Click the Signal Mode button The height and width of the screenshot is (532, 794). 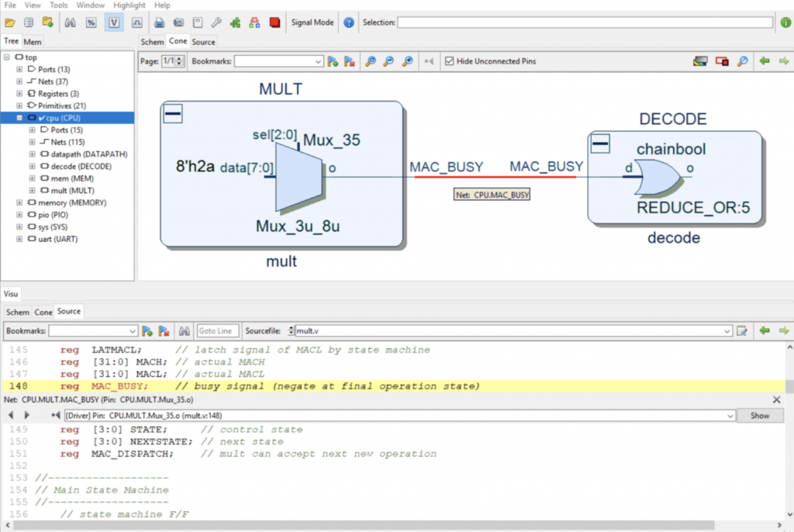coord(312,22)
